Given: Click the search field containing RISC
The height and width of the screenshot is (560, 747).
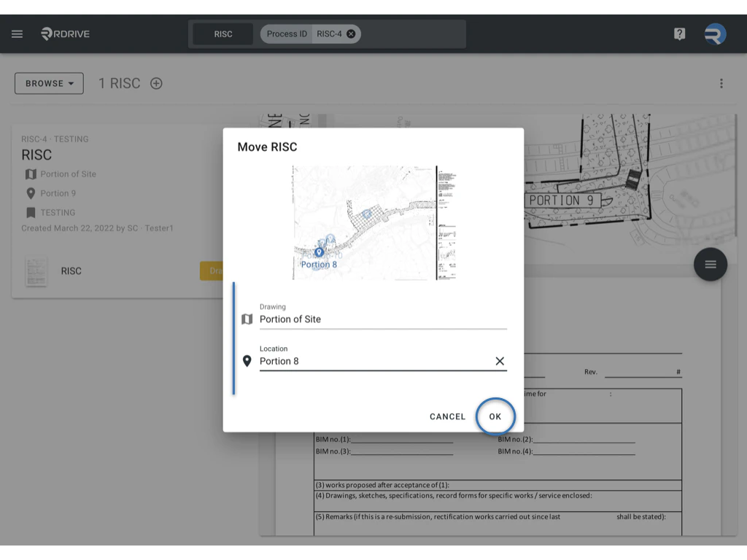Looking at the screenshot, I should [222, 34].
